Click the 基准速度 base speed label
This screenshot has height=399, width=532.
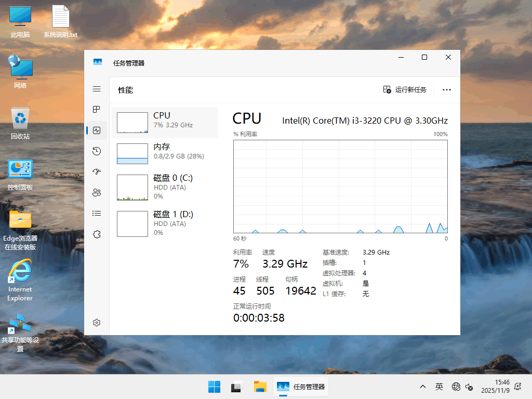pyautogui.click(x=336, y=252)
